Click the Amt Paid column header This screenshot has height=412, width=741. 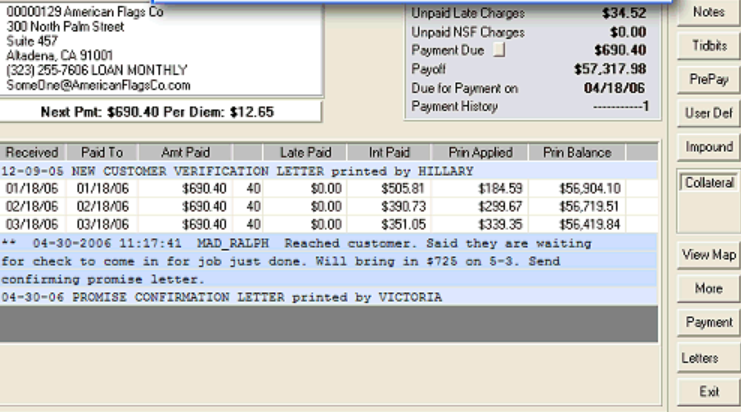click(x=185, y=153)
